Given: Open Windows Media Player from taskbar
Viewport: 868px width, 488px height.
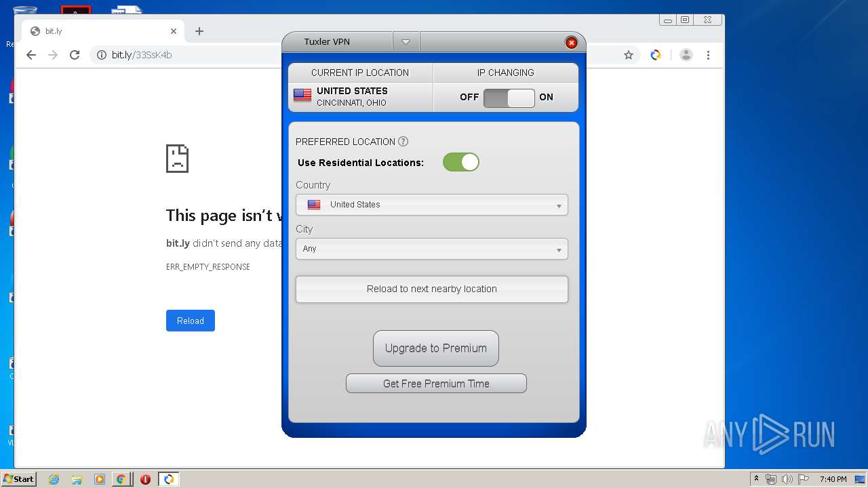Looking at the screenshot, I should point(99,479).
